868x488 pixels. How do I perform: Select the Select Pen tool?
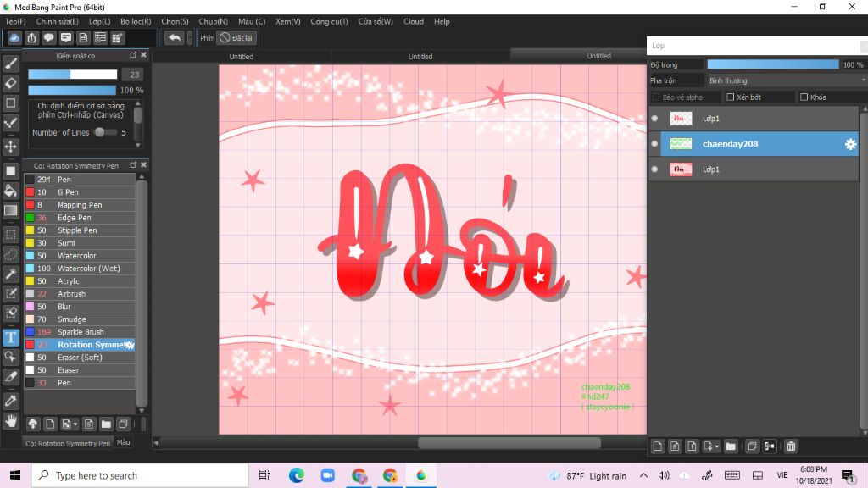point(10,293)
